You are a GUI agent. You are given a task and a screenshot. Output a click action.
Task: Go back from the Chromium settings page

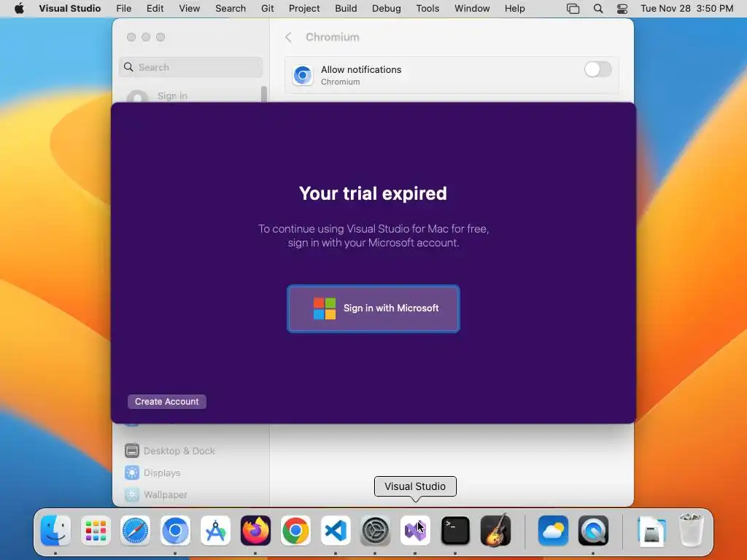[x=288, y=37]
